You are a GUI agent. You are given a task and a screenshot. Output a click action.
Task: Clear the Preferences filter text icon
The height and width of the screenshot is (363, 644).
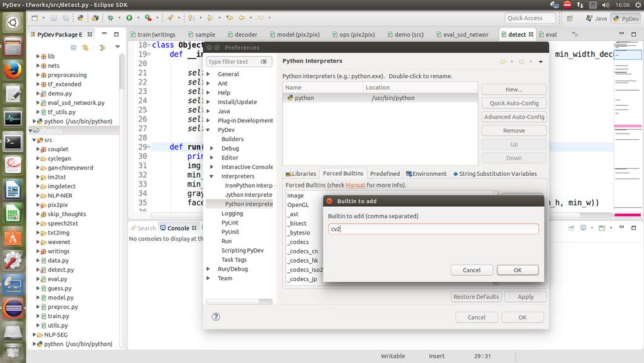coord(264,62)
